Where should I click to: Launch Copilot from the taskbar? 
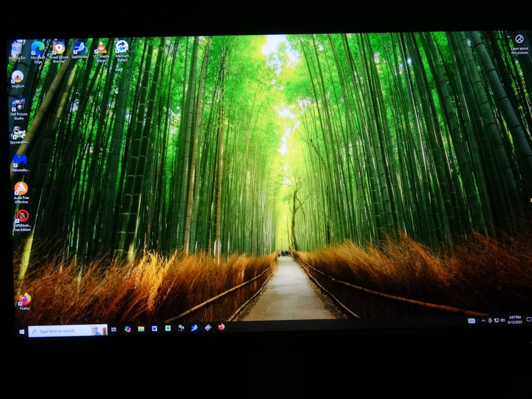[x=128, y=329]
